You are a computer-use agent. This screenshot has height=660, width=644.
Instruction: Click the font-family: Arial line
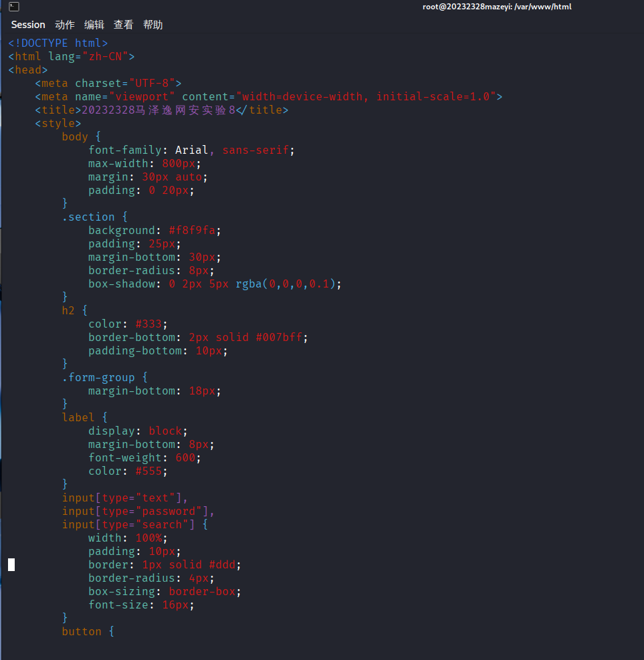pos(191,150)
